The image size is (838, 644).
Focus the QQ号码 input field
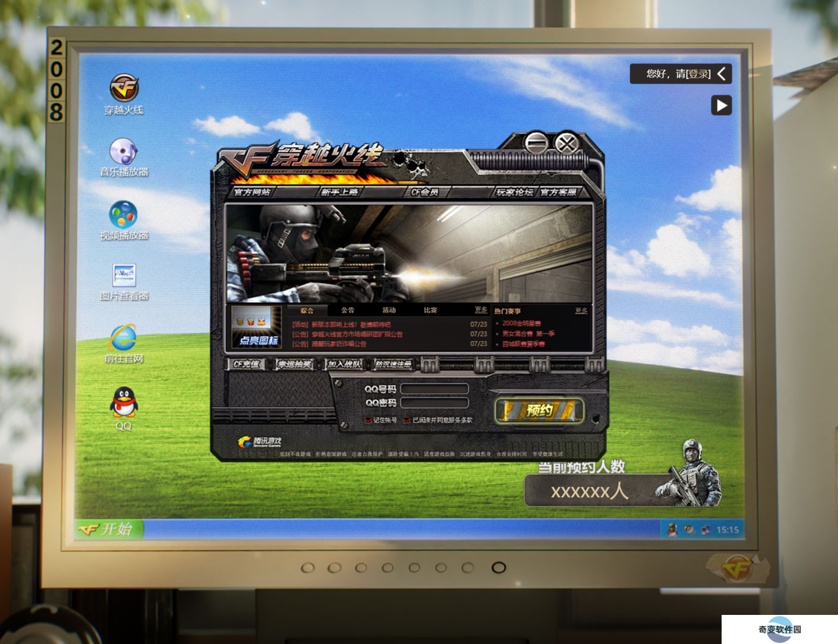pos(434,389)
